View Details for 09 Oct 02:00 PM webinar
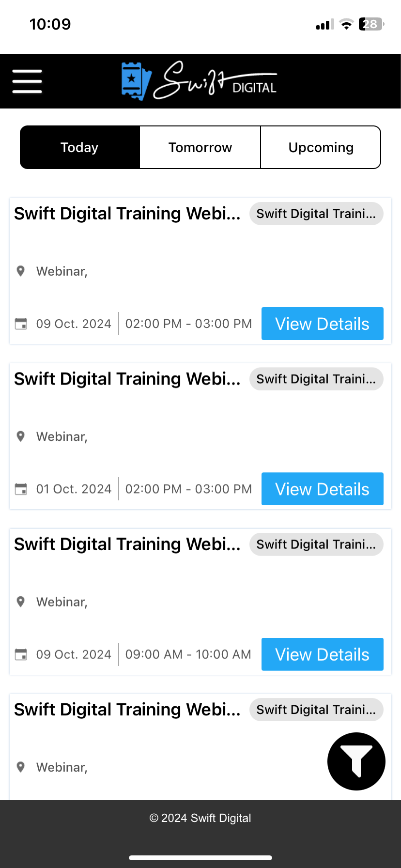This screenshot has height=868, width=401. click(323, 324)
